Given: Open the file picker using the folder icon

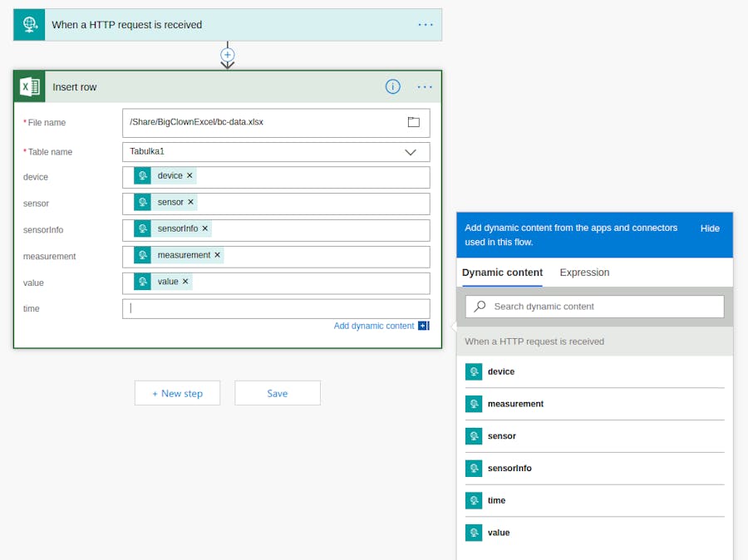Looking at the screenshot, I should coord(413,122).
